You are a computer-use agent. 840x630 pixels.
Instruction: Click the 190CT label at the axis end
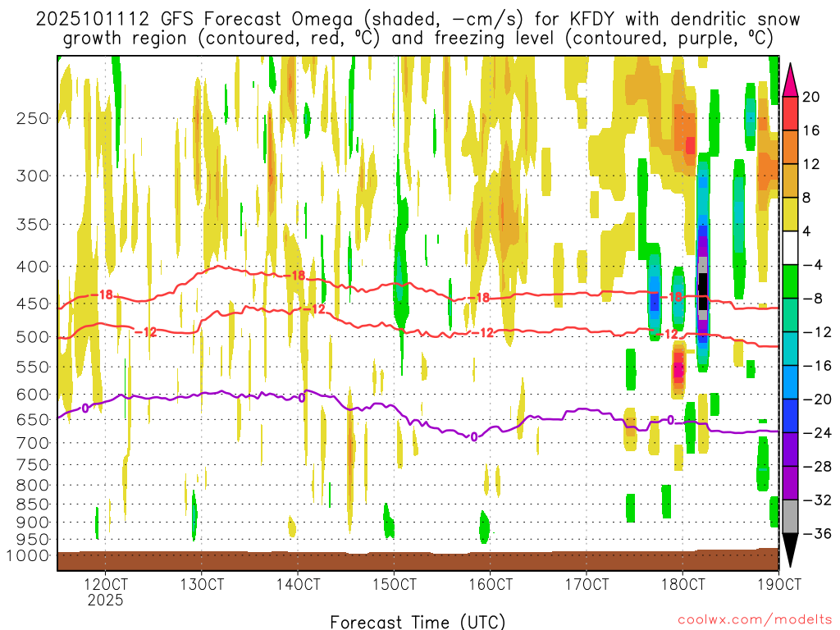(x=778, y=584)
